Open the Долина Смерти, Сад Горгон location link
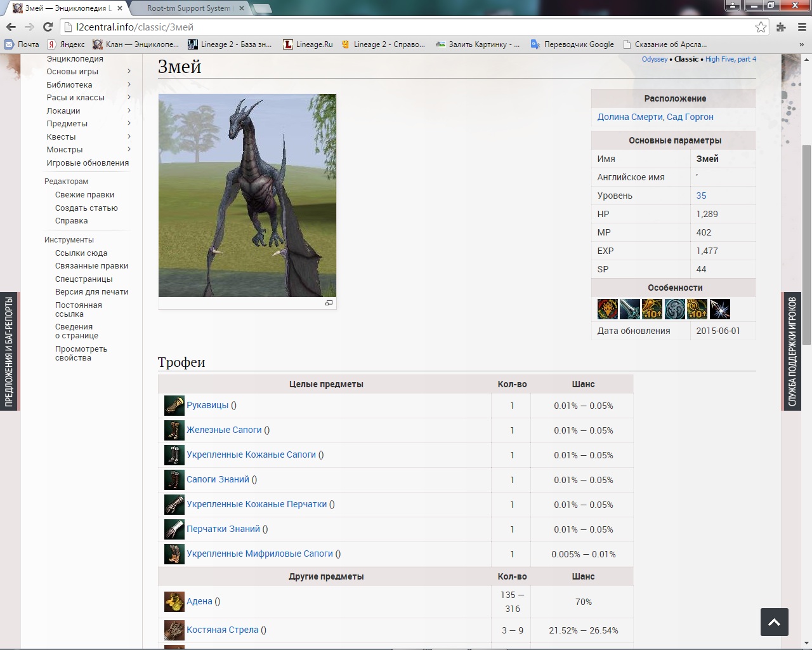Screen dimensions: 812x650 pos(655,117)
